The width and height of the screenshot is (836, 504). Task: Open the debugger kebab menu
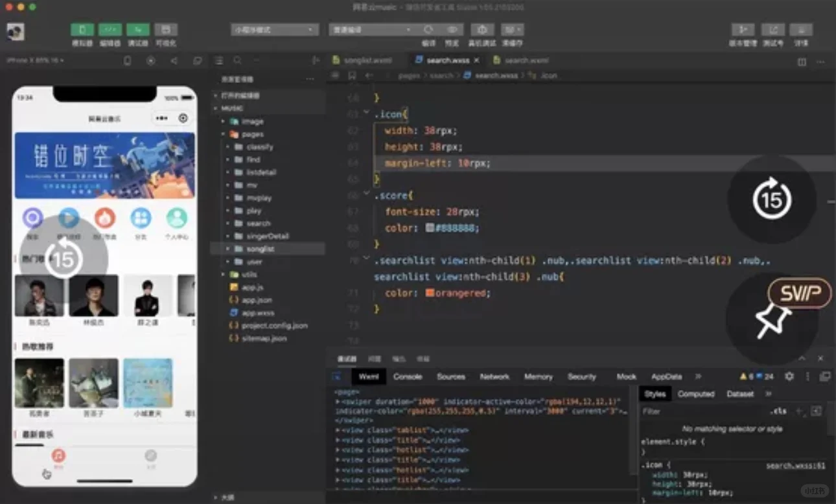tap(807, 376)
